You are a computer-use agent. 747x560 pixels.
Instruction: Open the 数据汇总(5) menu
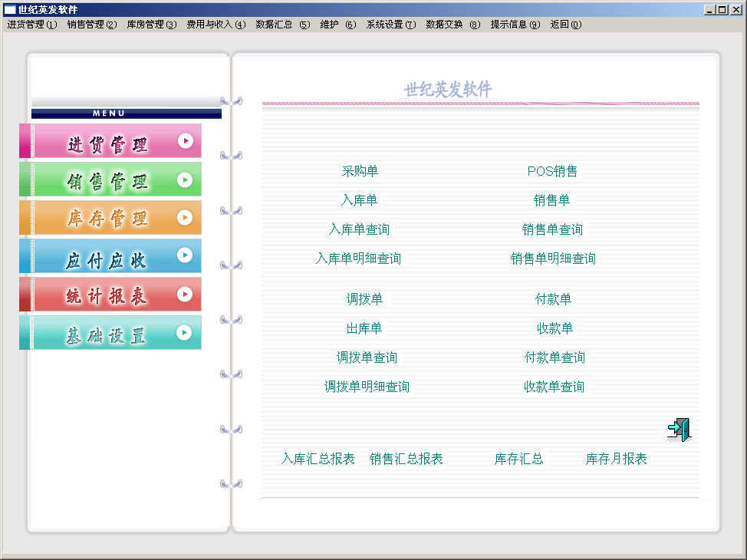coord(283,25)
